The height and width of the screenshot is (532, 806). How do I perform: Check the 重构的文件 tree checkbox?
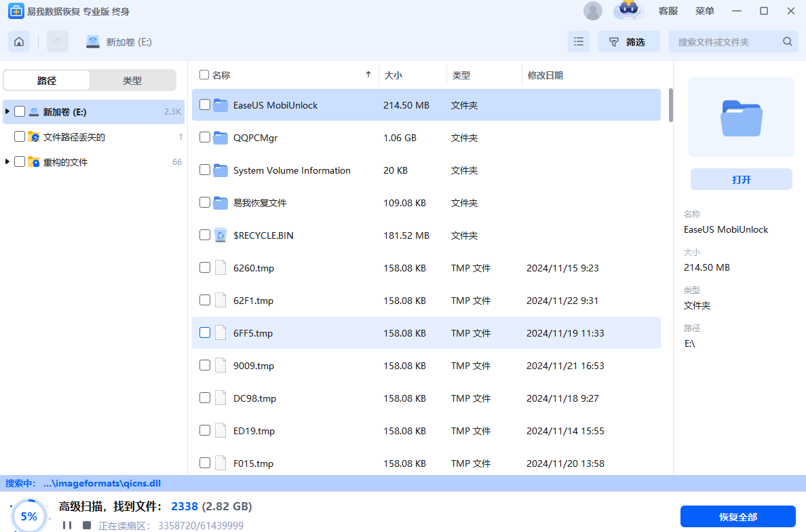point(20,161)
